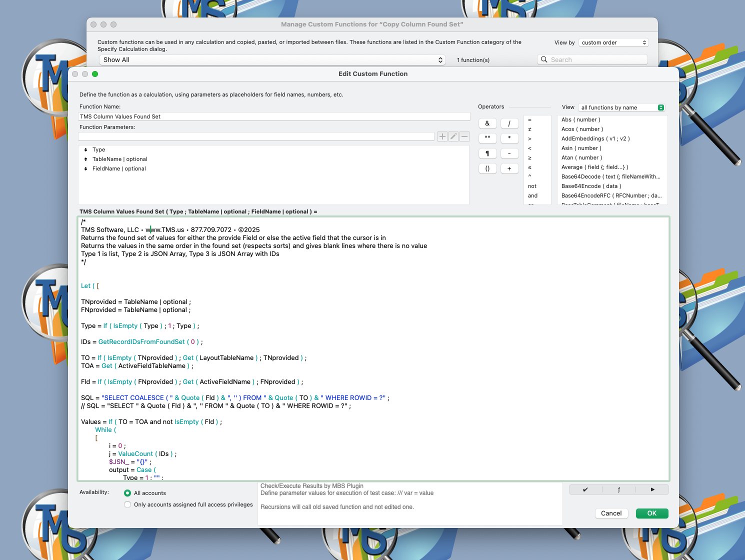Click the f format button
The image size is (745, 560).
coord(619,489)
